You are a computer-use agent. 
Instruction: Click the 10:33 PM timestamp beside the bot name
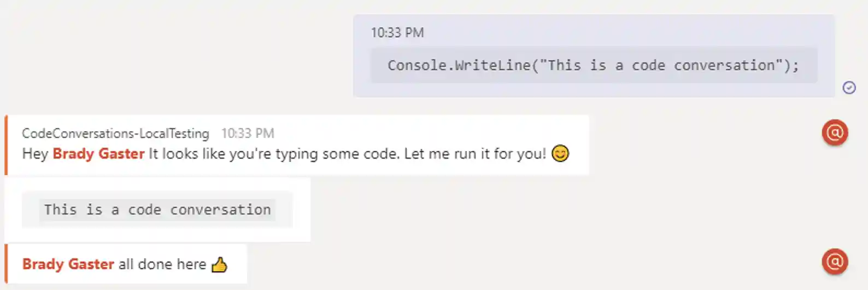click(x=248, y=134)
